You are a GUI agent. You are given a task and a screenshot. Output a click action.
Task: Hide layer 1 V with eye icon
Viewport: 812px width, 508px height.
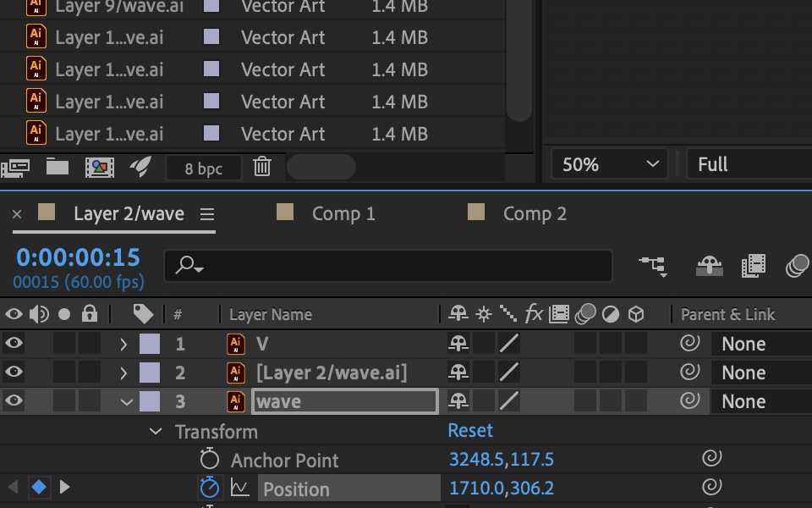coord(14,344)
